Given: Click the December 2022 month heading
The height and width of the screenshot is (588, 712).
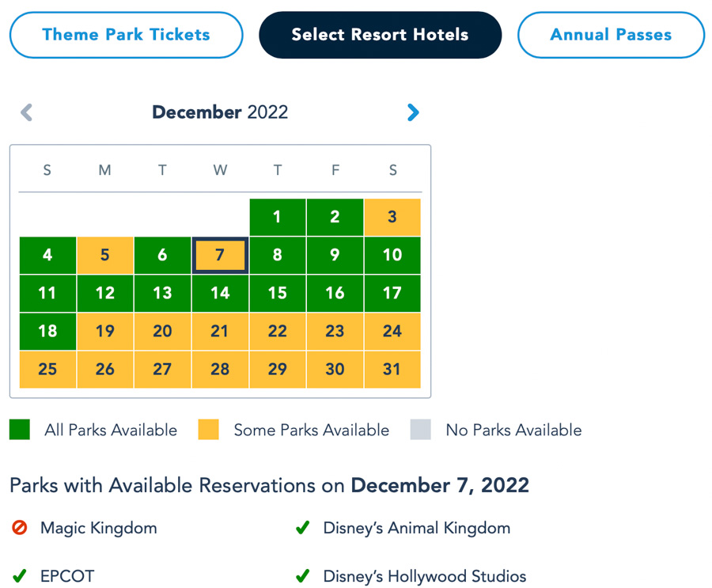Looking at the screenshot, I should point(220,112).
